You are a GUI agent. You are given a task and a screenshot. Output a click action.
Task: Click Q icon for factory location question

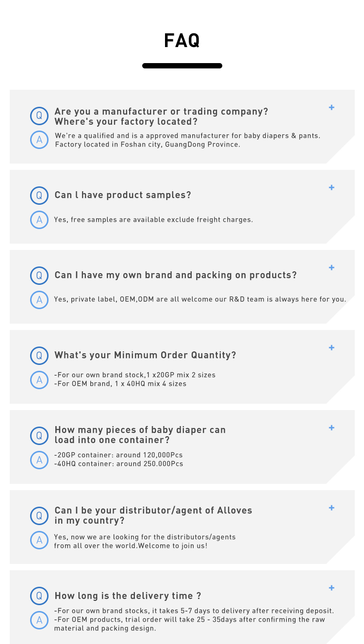click(x=39, y=116)
